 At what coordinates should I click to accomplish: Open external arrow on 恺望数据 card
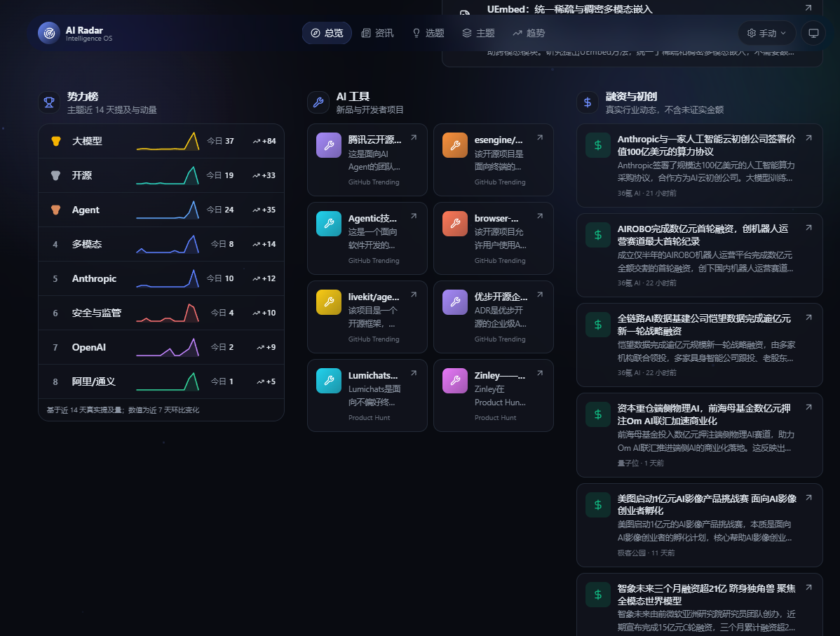click(x=809, y=318)
